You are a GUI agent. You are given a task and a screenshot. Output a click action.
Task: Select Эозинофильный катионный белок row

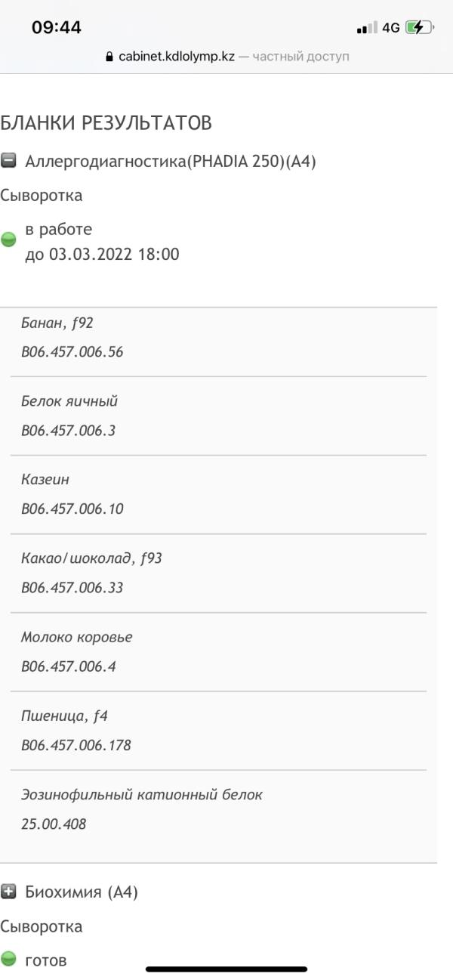pos(218,810)
